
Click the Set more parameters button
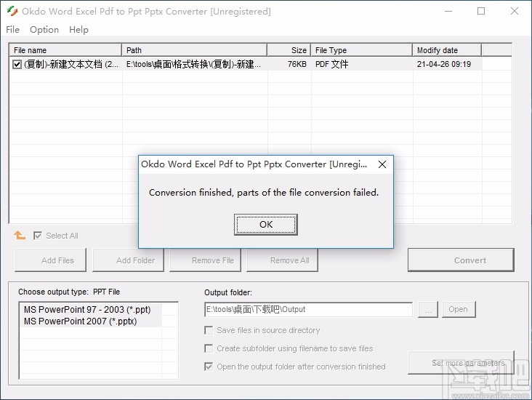click(461, 363)
